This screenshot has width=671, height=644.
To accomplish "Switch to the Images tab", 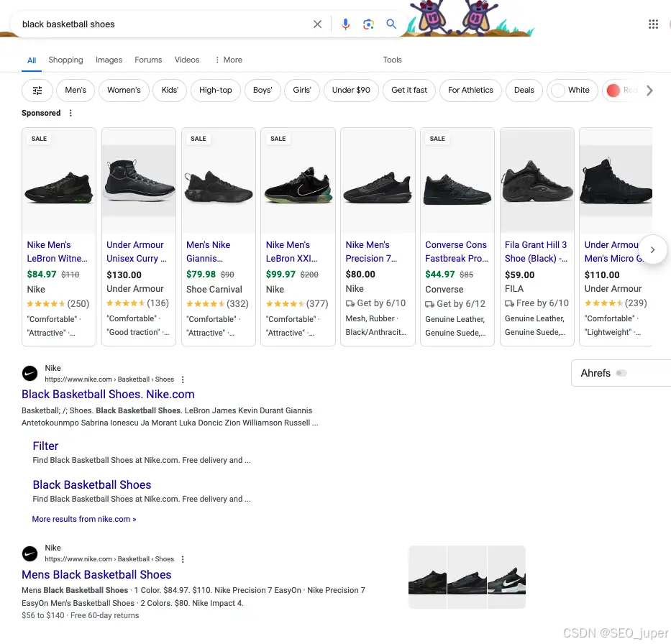I will pos(109,60).
